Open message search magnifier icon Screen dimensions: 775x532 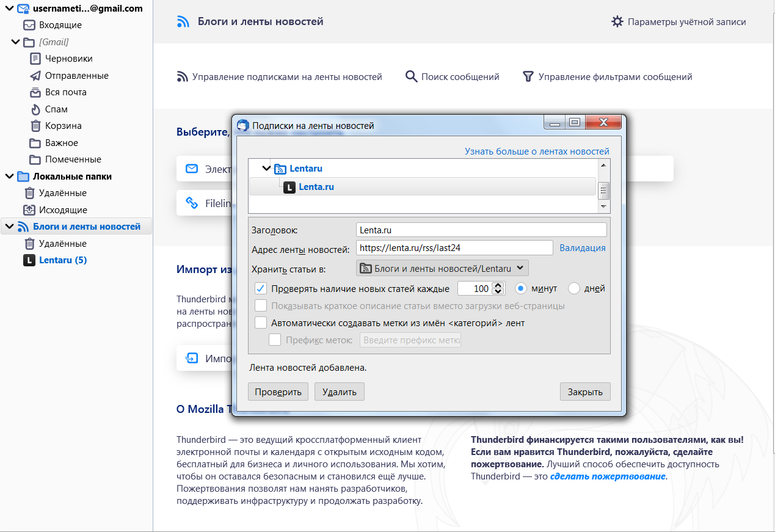(411, 77)
